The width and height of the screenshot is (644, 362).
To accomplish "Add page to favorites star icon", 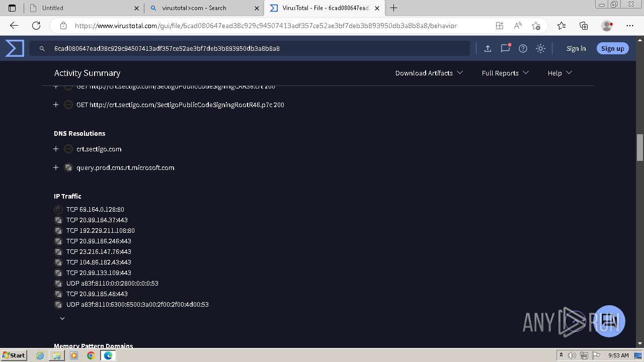I will tap(536, 26).
